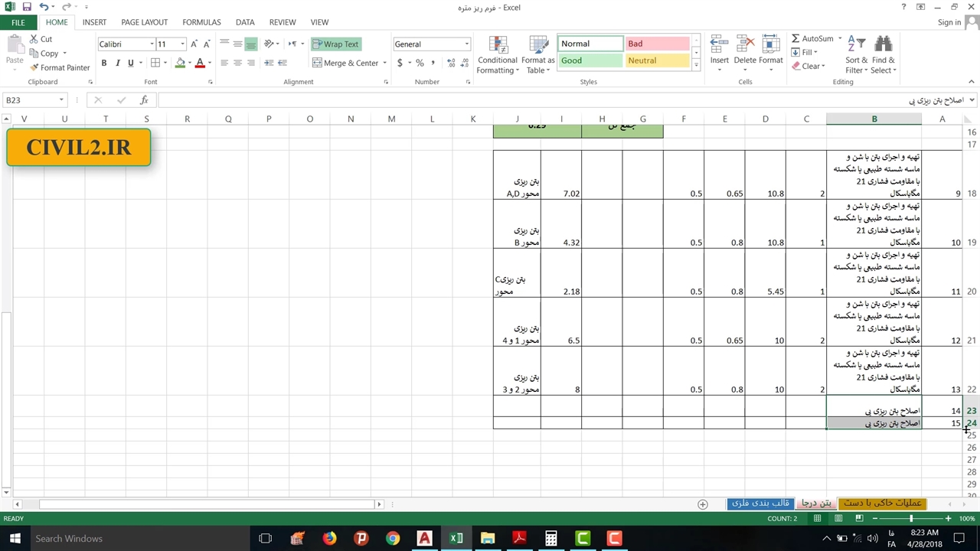Click the Format Painter icon
The width and height of the screenshot is (980, 551).
[34, 67]
